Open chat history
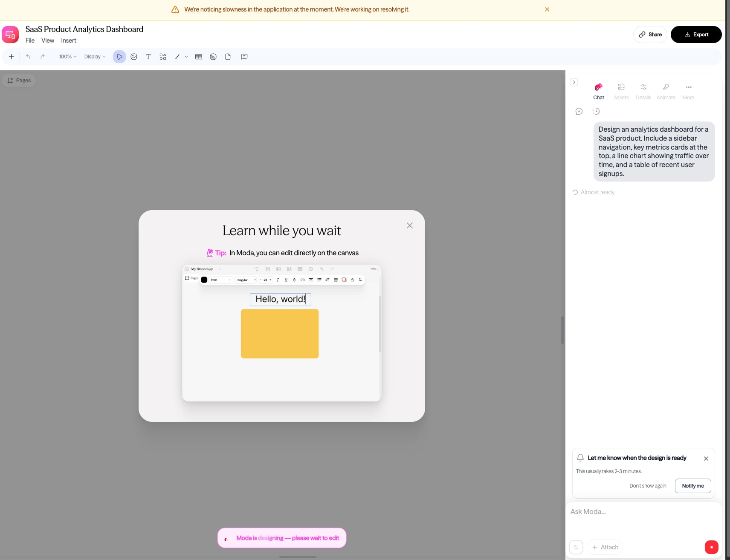Viewport: 730px width, 560px height. pyautogui.click(x=596, y=111)
